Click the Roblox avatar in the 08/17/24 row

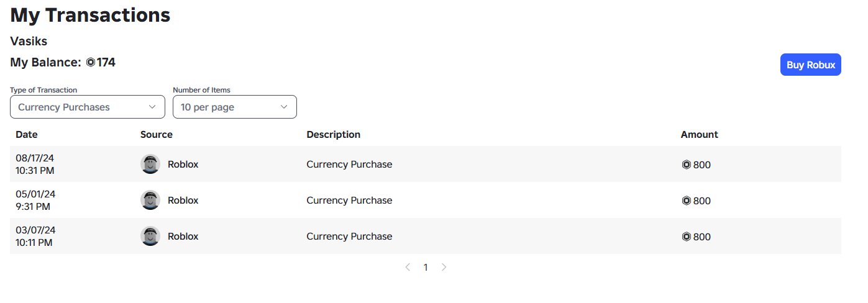click(150, 164)
